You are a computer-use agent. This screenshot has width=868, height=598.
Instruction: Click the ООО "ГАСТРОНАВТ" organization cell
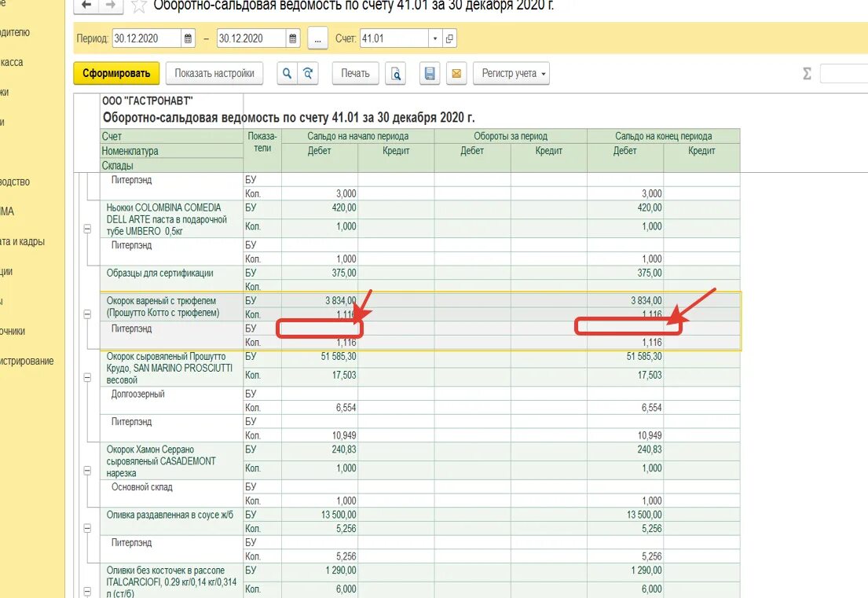click(x=171, y=101)
